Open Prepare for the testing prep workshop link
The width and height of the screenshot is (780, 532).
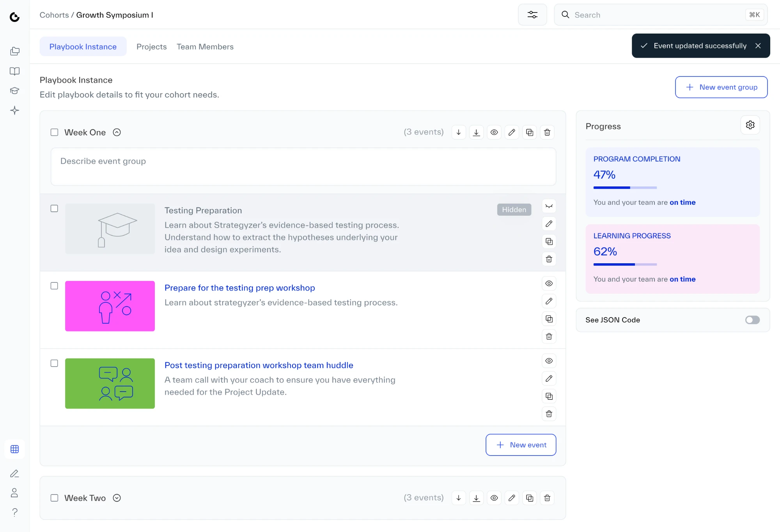[240, 288]
